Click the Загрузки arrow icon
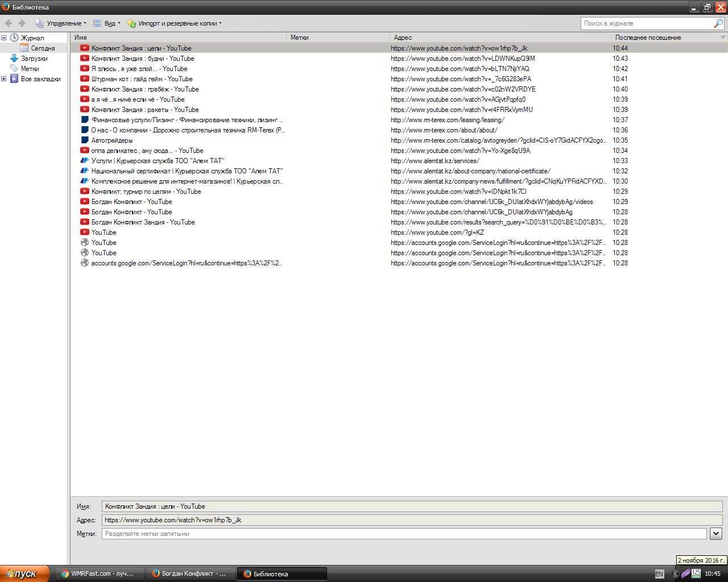The height and width of the screenshot is (582, 728). (14, 58)
